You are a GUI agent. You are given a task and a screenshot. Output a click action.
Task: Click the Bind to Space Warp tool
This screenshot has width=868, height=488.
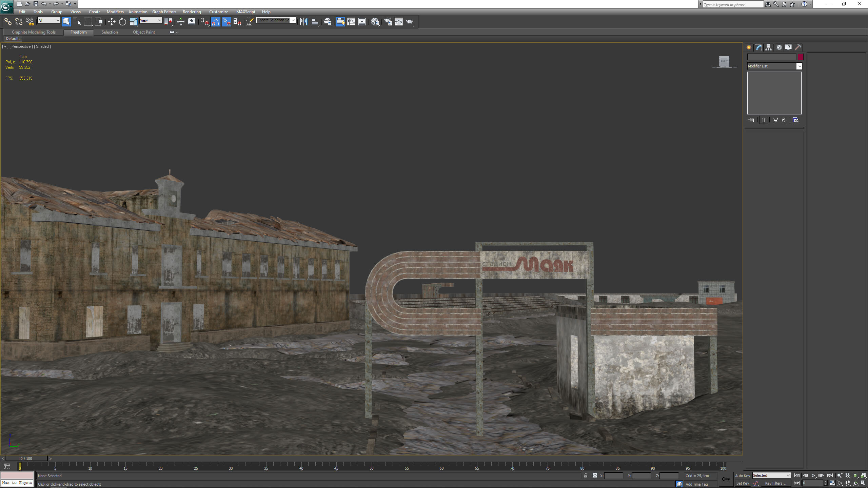pos(30,22)
